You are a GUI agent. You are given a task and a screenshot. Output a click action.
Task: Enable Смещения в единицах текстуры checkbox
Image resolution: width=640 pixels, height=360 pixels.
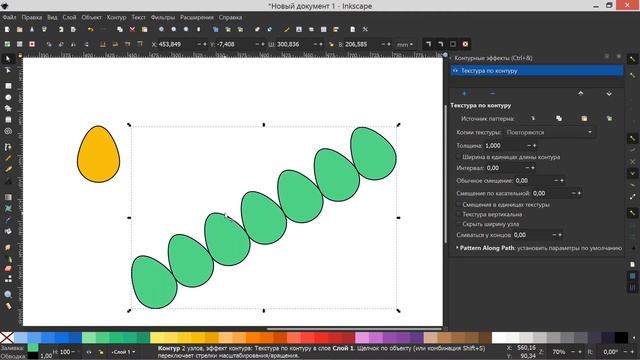(x=458, y=204)
